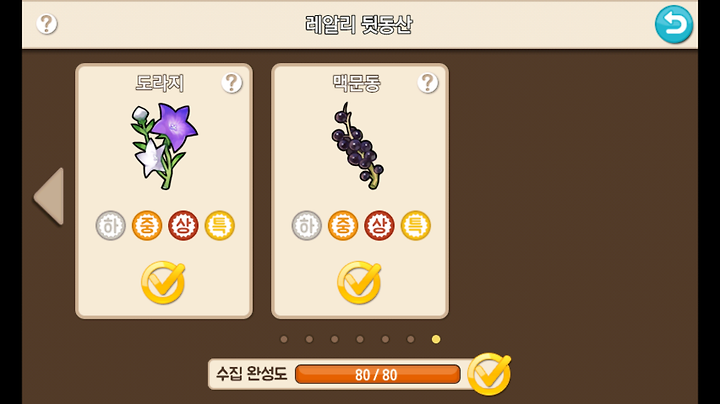Screen dimensions: 720x404
Task: Click the 맥문동 berry image
Action: (357, 146)
